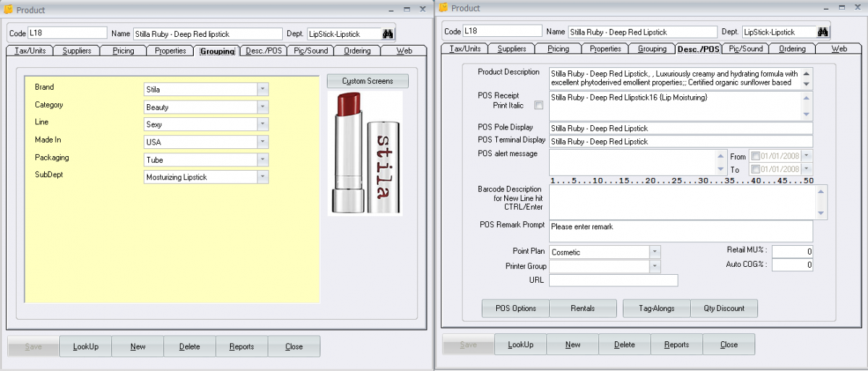Click the Custom Screens button
868x371 pixels.
(x=367, y=81)
